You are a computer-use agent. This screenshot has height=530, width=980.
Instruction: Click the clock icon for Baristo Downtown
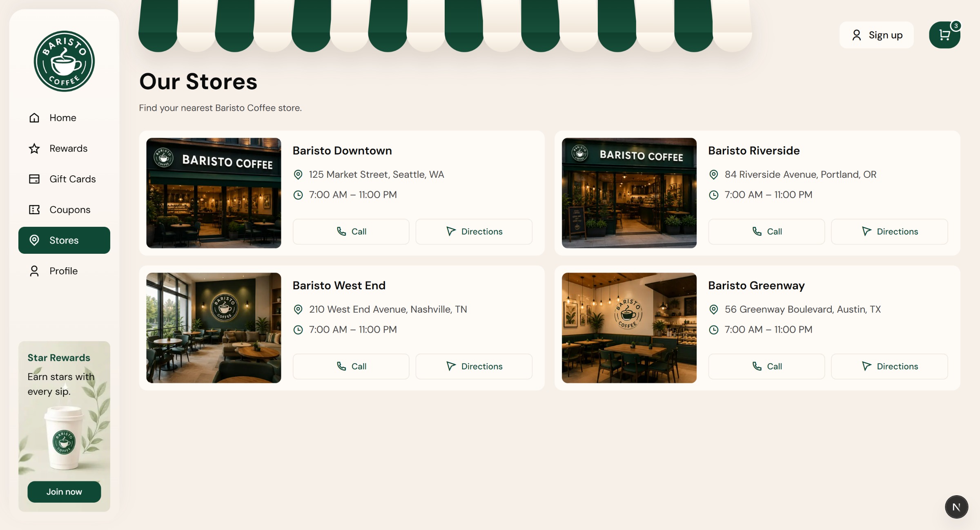298,195
